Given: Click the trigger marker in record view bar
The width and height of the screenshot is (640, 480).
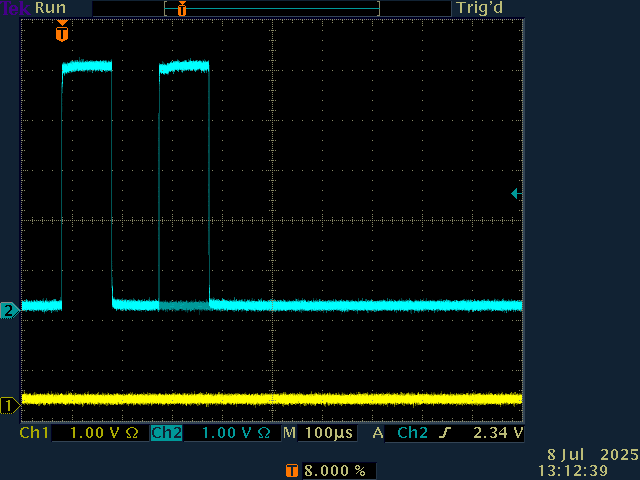Looking at the screenshot, I should (x=181, y=9).
